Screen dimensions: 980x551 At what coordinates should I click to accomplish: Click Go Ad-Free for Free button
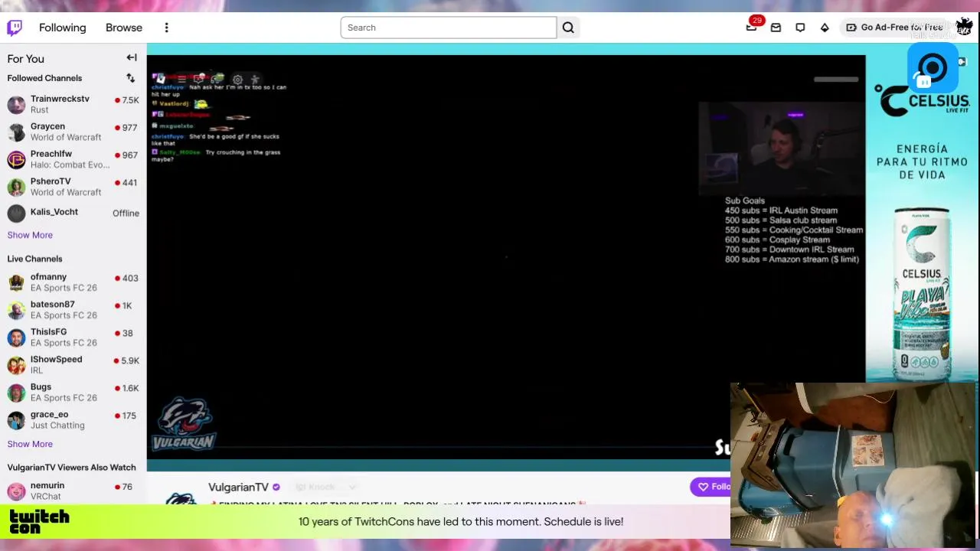click(x=894, y=28)
